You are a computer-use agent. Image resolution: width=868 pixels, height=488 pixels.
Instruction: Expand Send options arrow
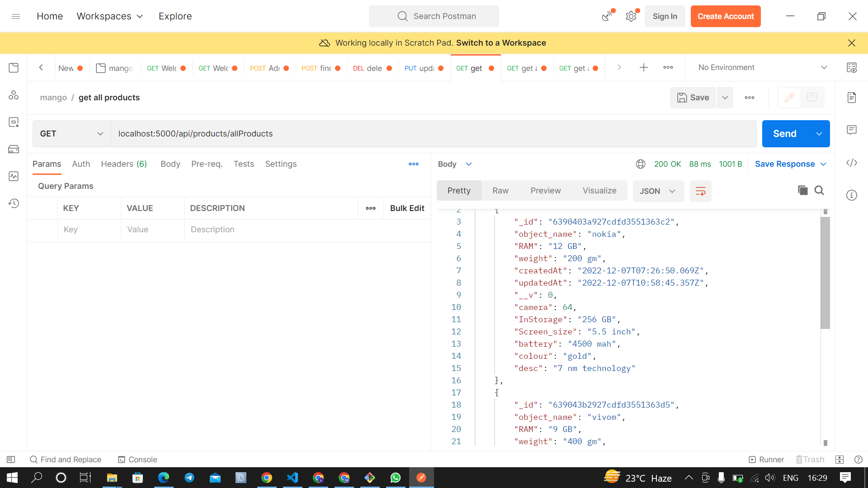pos(819,134)
